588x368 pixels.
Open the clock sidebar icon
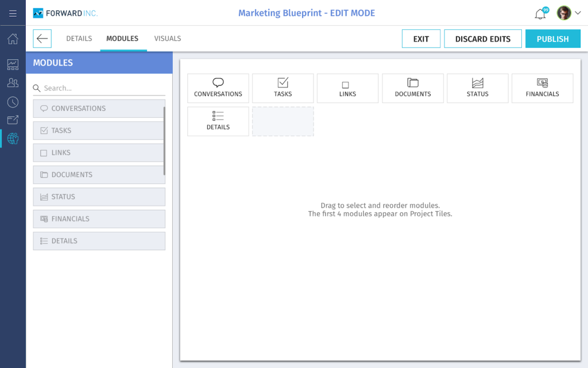[13, 102]
